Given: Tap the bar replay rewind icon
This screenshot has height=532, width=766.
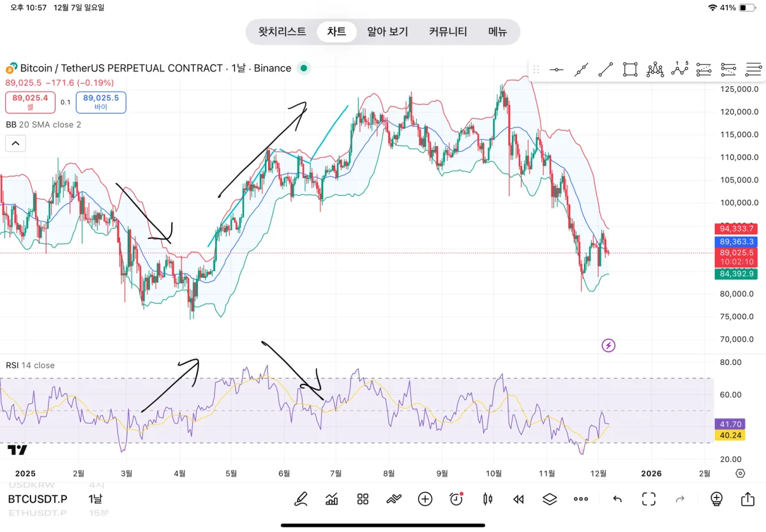Looking at the screenshot, I should click(518, 499).
